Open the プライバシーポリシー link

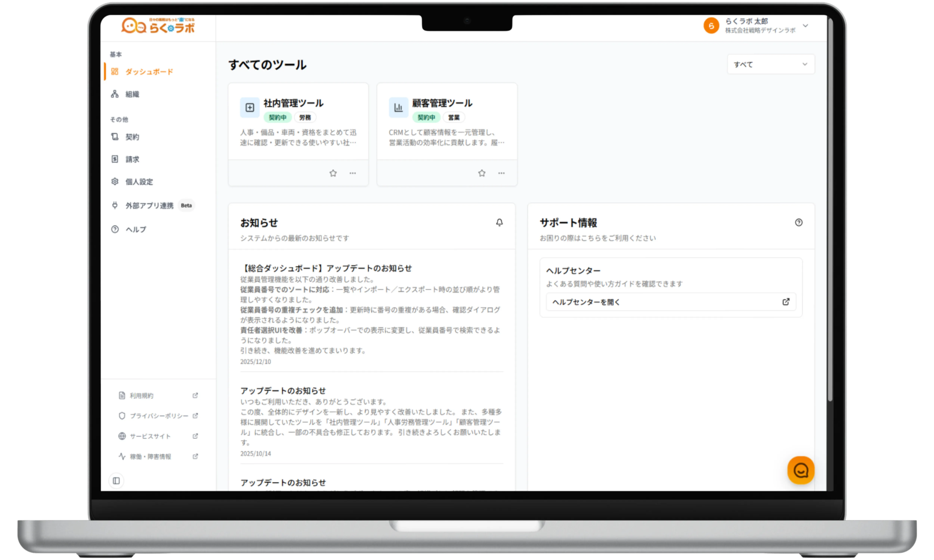pyautogui.click(x=159, y=416)
